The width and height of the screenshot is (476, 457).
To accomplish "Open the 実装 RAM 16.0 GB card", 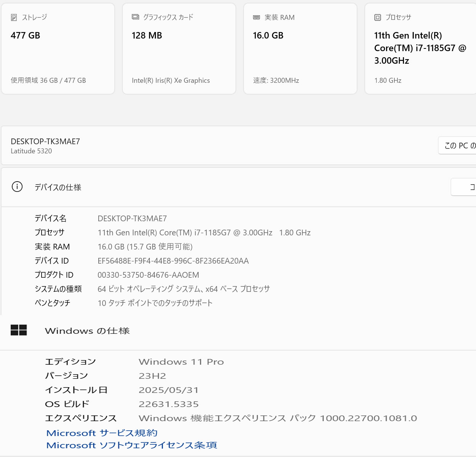I will pos(300,48).
